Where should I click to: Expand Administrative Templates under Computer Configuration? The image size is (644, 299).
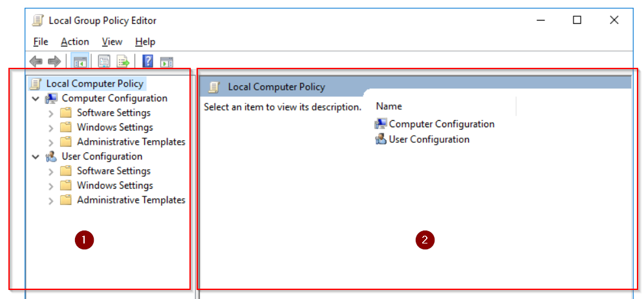point(51,142)
